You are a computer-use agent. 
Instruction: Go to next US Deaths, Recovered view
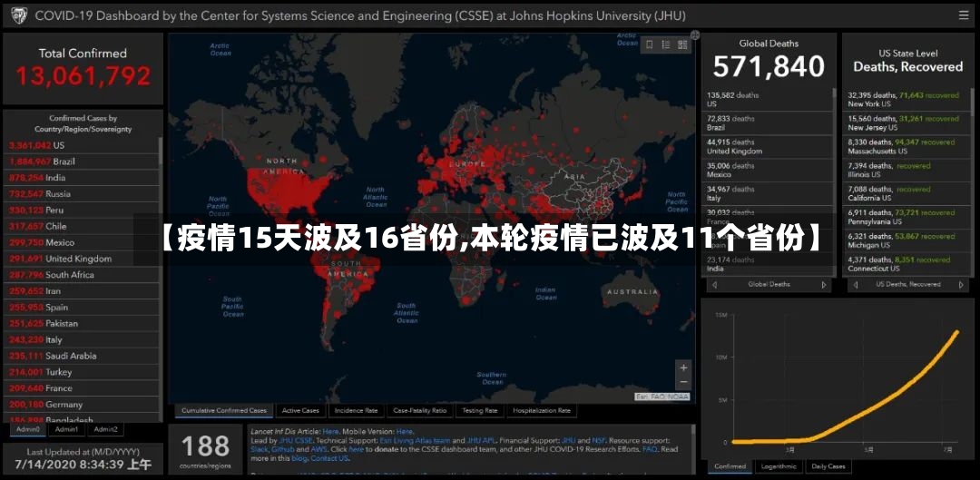coord(961,284)
